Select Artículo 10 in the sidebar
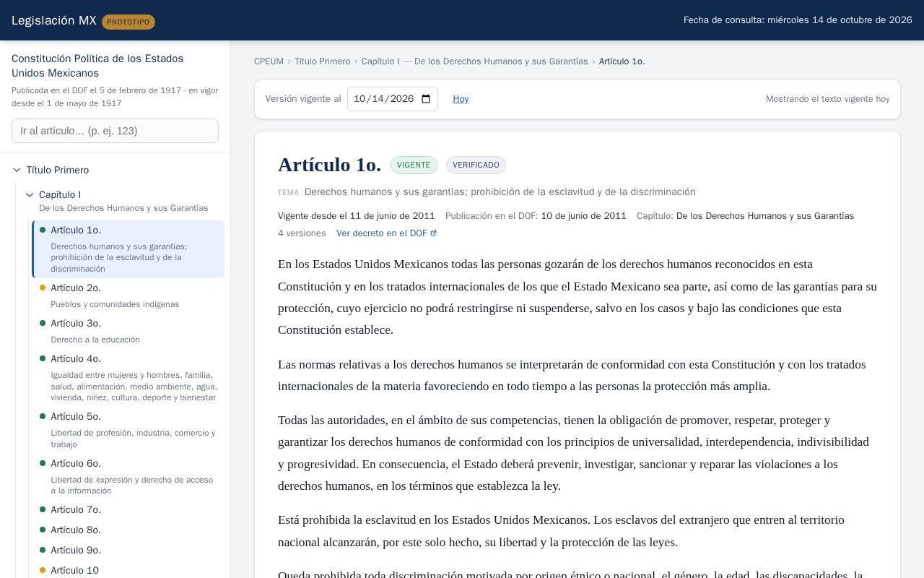The width and height of the screenshot is (924, 578). tap(128, 571)
